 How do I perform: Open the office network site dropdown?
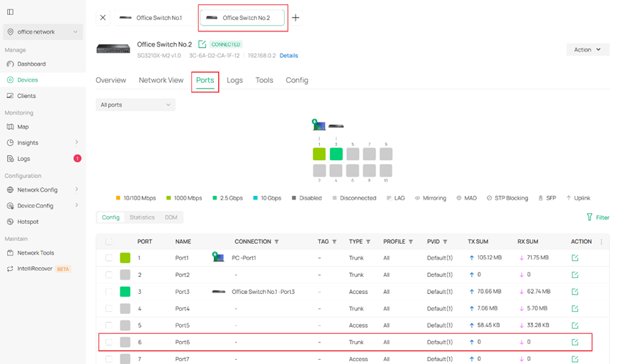point(43,32)
